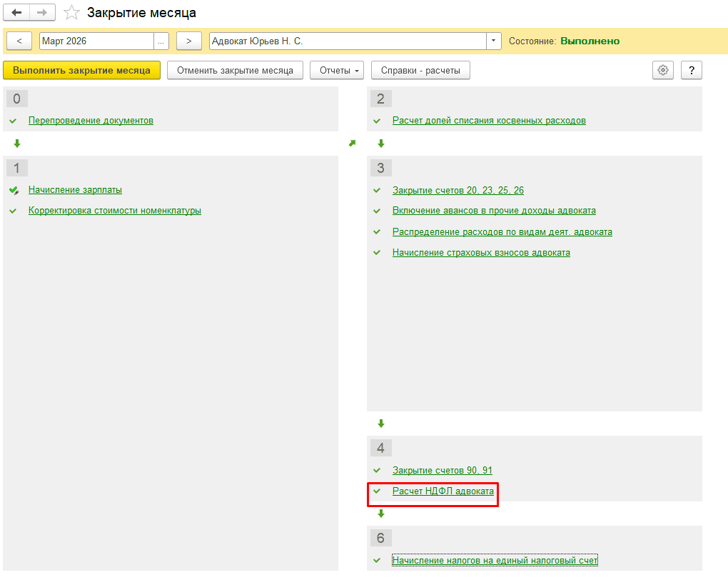Add page to favorites with star icon
This screenshot has height=580, width=728.
(71, 13)
